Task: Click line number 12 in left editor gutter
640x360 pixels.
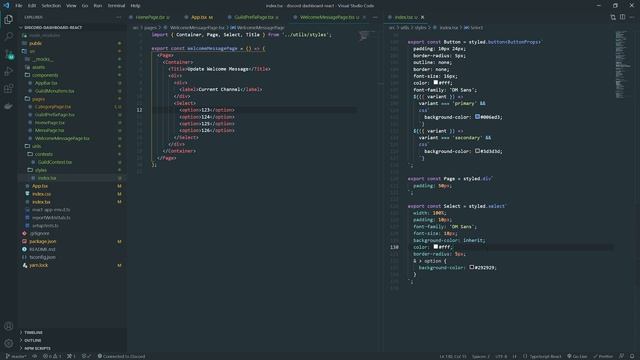Action: click(140, 110)
